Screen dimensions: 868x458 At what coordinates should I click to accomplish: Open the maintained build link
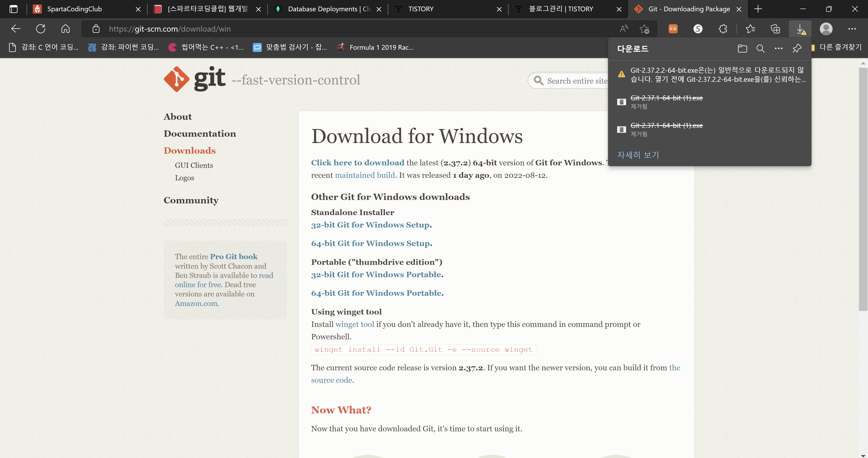(x=365, y=175)
